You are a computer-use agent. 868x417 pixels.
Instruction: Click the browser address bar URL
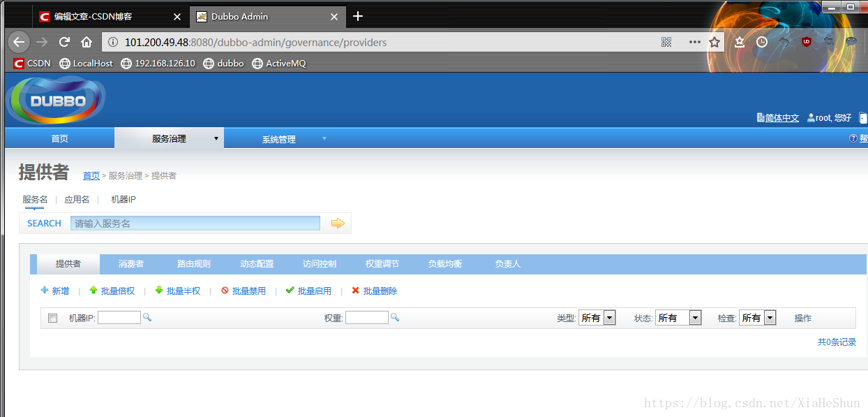pos(255,43)
